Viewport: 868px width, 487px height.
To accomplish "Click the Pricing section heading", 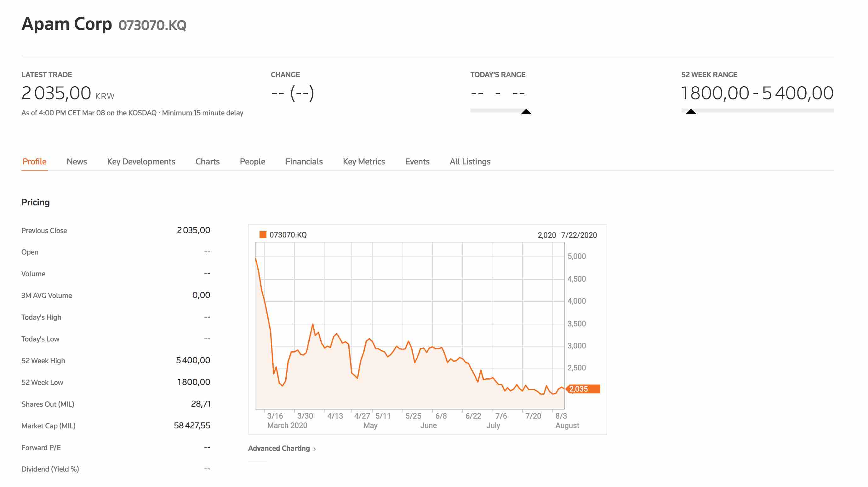I will click(36, 202).
